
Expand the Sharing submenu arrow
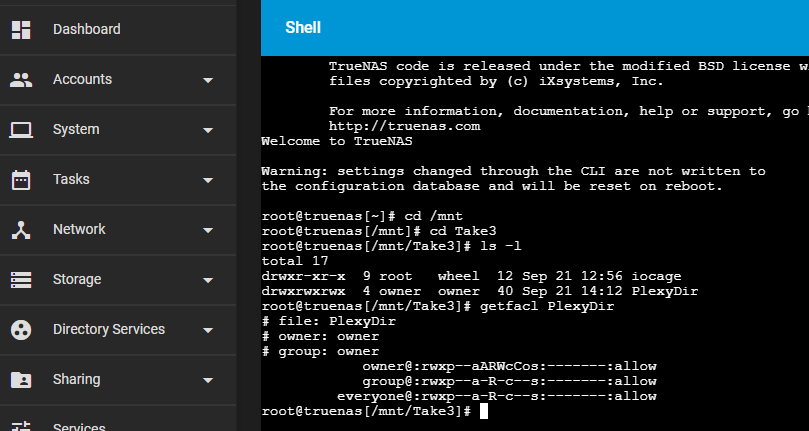pos(208,380)
